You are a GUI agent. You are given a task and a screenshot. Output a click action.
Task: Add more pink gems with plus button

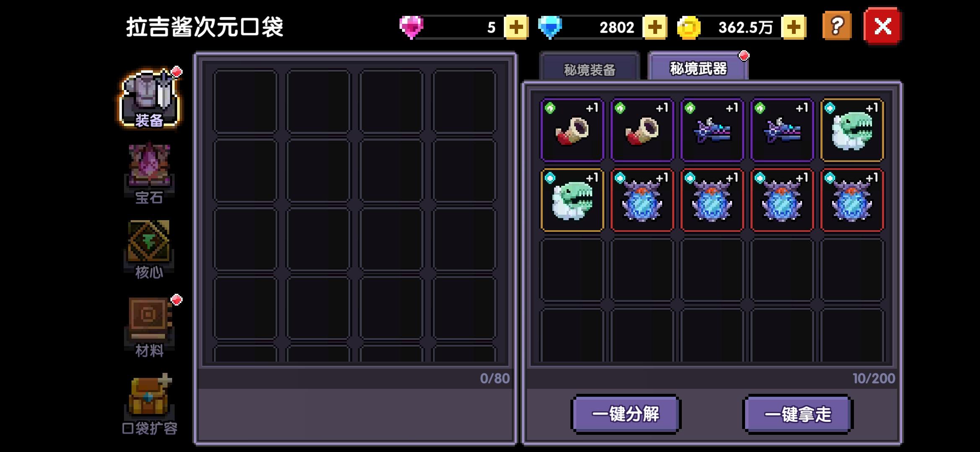tap(516, 28)
